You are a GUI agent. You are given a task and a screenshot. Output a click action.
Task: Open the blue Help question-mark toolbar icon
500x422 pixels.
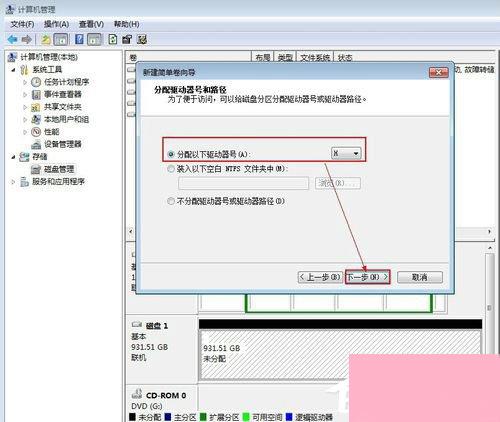click(79, 39)
